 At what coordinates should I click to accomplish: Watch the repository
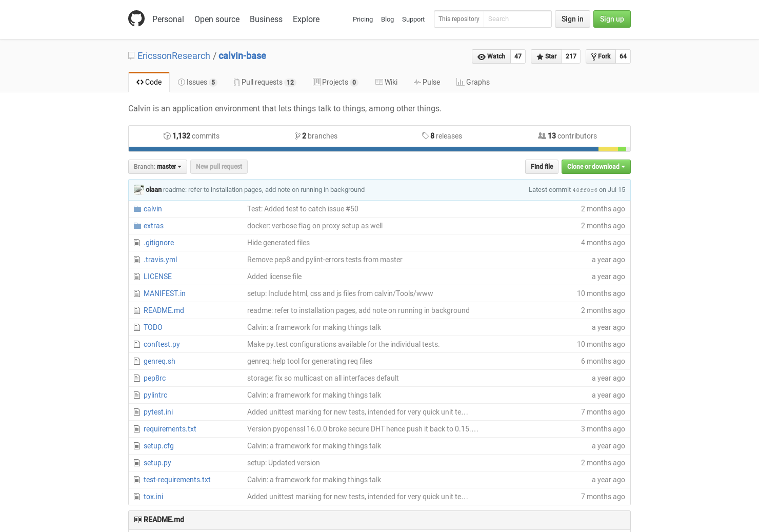pyautogui.click(x=491, y=56)
